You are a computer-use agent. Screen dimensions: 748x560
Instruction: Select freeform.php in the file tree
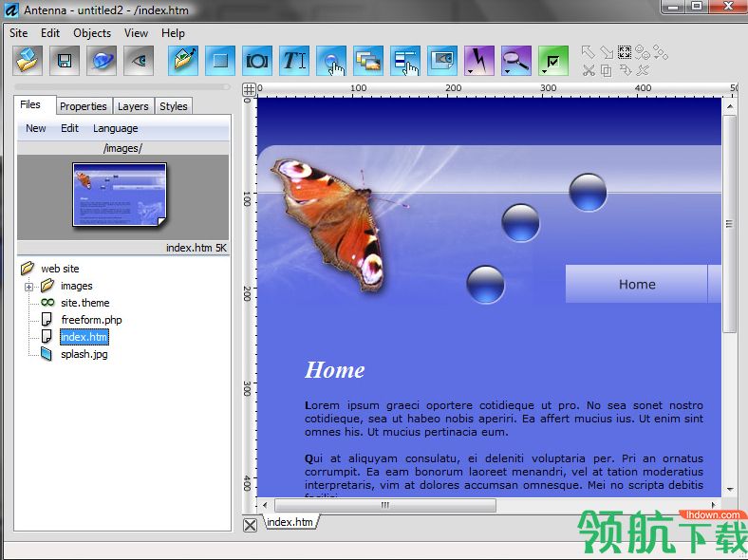91,320
